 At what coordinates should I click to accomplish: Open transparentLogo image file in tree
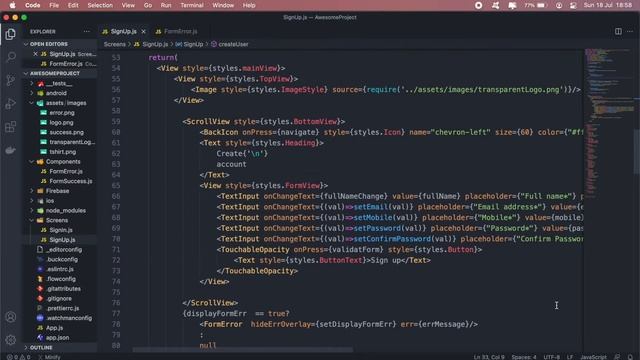[x=72, y=142]
